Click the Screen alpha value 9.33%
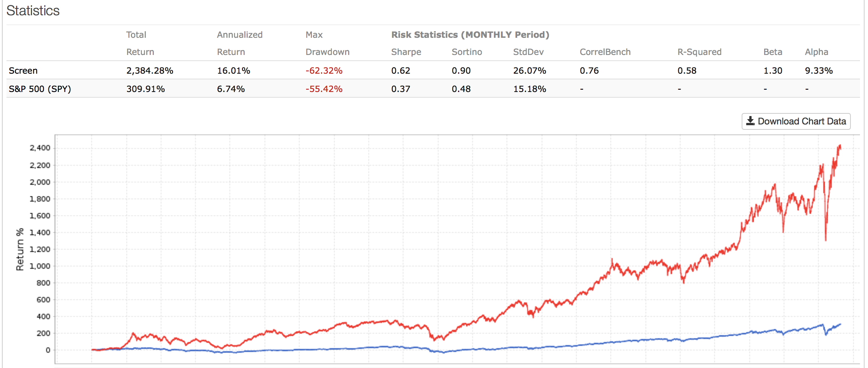Screen dimensions: 868x368 point(819,71)
